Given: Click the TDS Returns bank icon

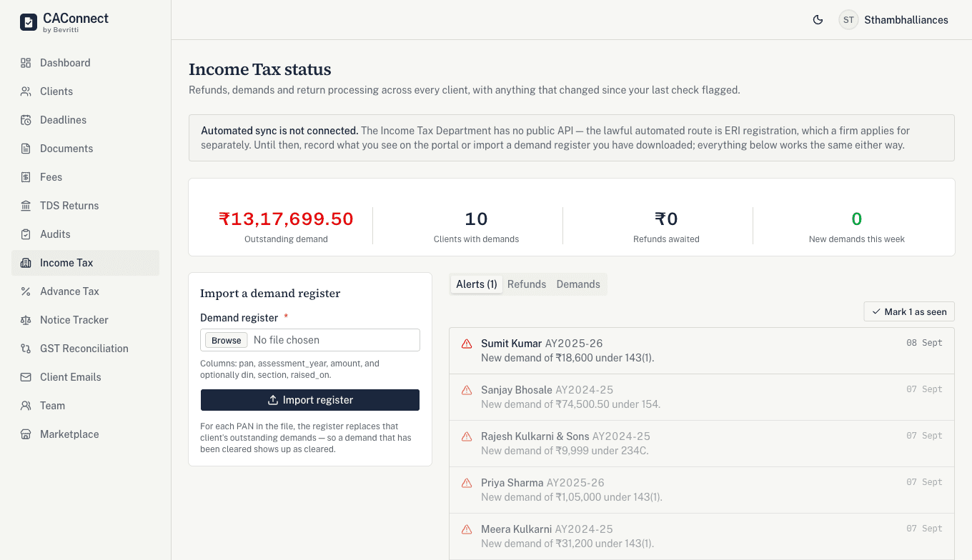Looking at the screenshot, I should click(26, 206).
